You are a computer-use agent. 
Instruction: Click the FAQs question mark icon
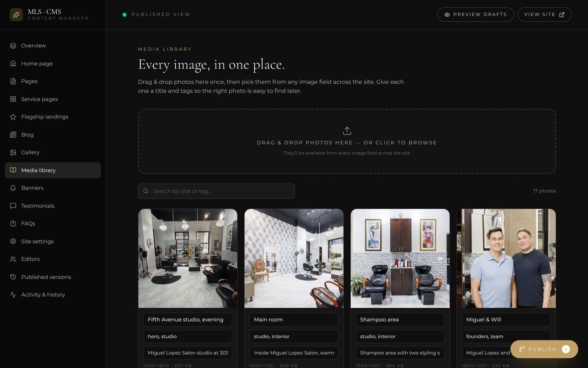click(x=13, y=223)
